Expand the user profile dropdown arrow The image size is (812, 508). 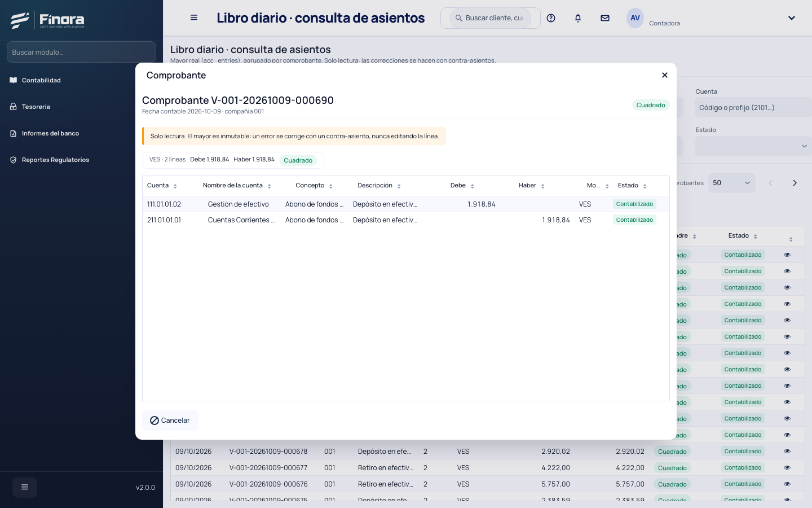click(x=792, y=18)
